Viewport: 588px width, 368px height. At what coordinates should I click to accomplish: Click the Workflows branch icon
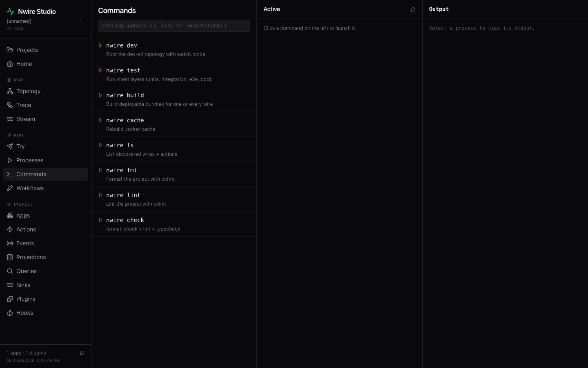[x=10, y=188]
